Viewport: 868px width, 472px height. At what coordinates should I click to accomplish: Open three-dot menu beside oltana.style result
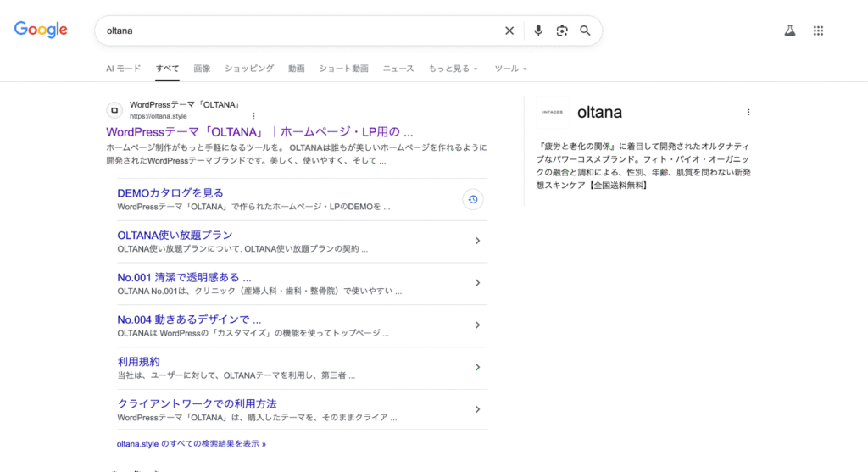pos(253,116)
